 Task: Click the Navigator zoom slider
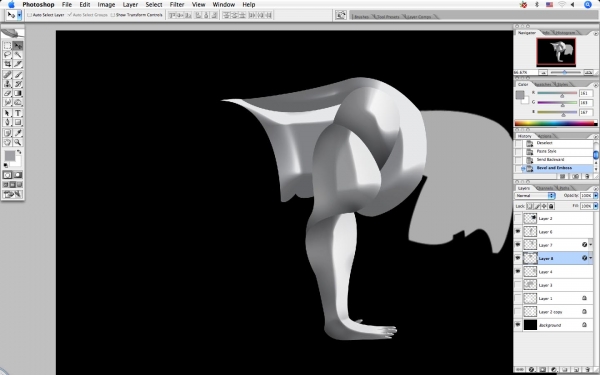coord(565,72)
